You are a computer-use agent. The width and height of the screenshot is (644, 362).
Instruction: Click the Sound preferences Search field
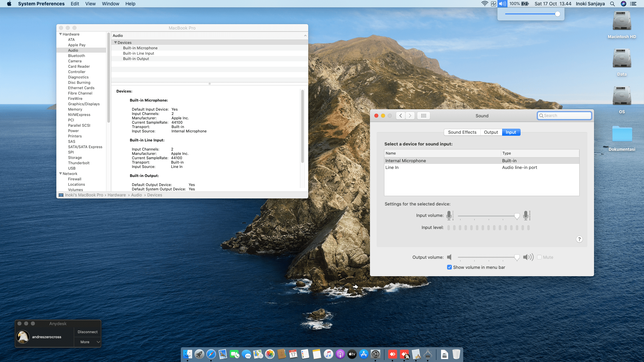pos(566,116)
